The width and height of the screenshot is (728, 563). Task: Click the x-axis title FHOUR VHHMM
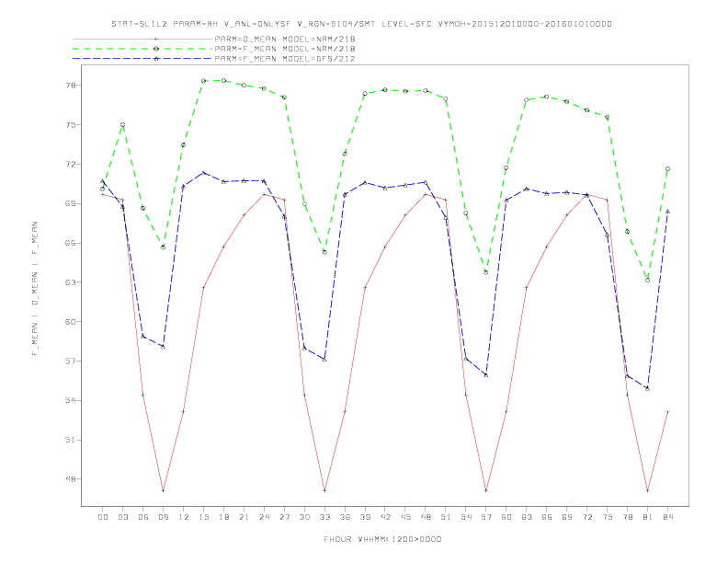(382, 539)
